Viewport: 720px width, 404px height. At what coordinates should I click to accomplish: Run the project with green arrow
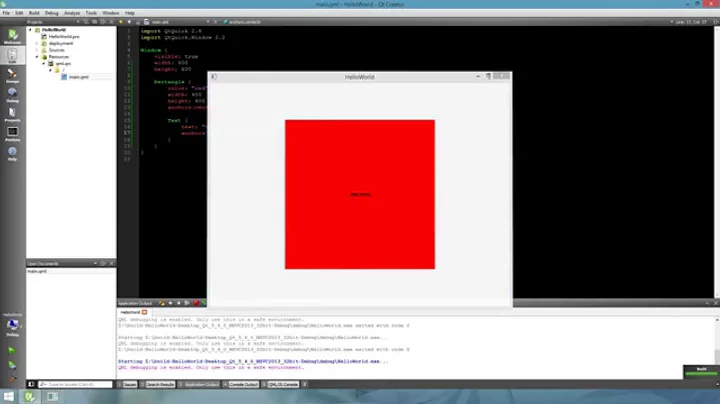point(12,351)
